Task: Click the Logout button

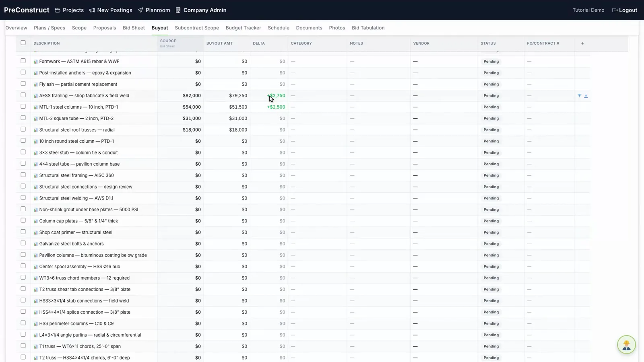Action: 625,10
